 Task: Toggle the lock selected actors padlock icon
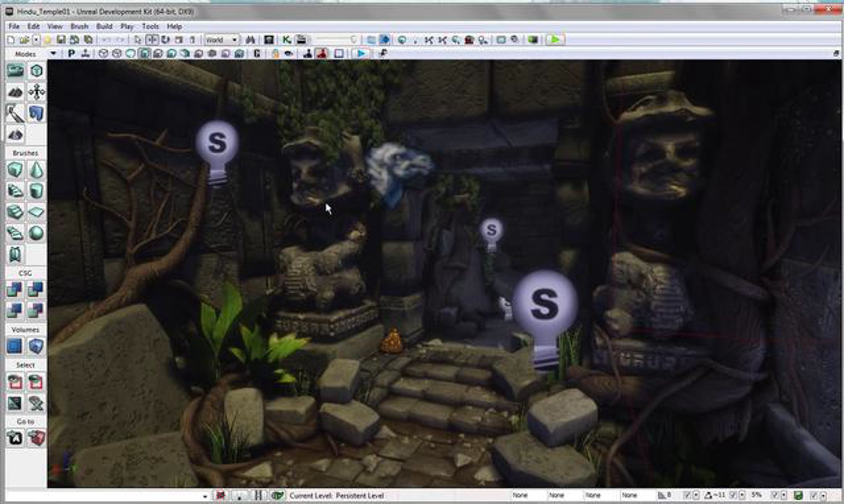(x=276, y=53)
